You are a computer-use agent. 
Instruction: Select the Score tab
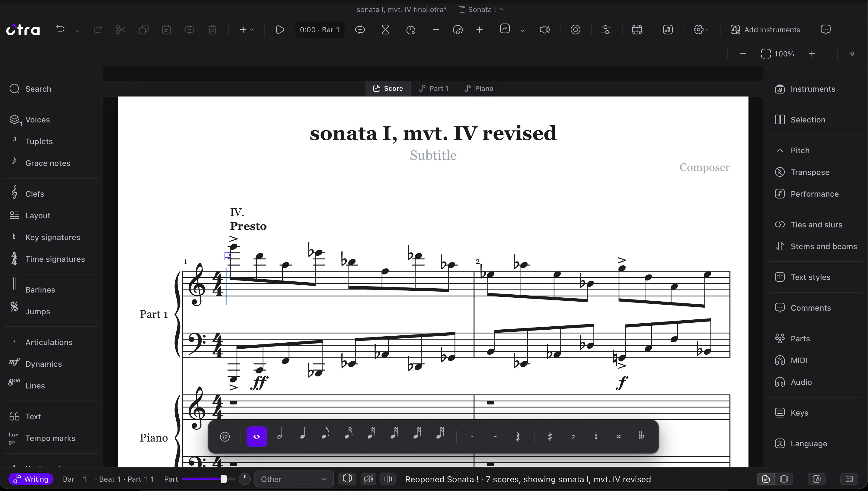click(x=388, y=88)
